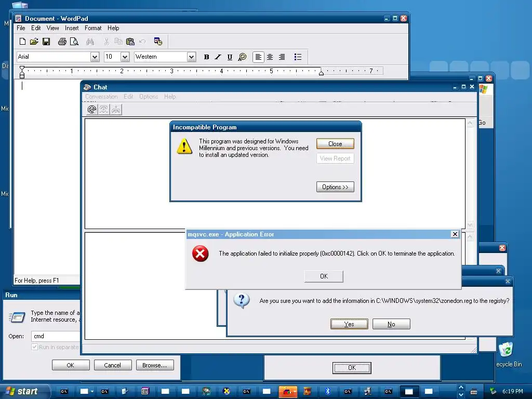The height and width of the screenshot is (399, 532).
Task: Open WordPad View menu
Action: point(52,28)
